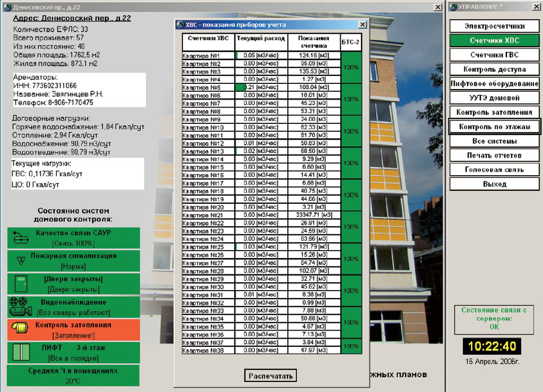Open УУТЭ домовой section
The height and width of the screenshot is (392, 543).
coord(495,98)
